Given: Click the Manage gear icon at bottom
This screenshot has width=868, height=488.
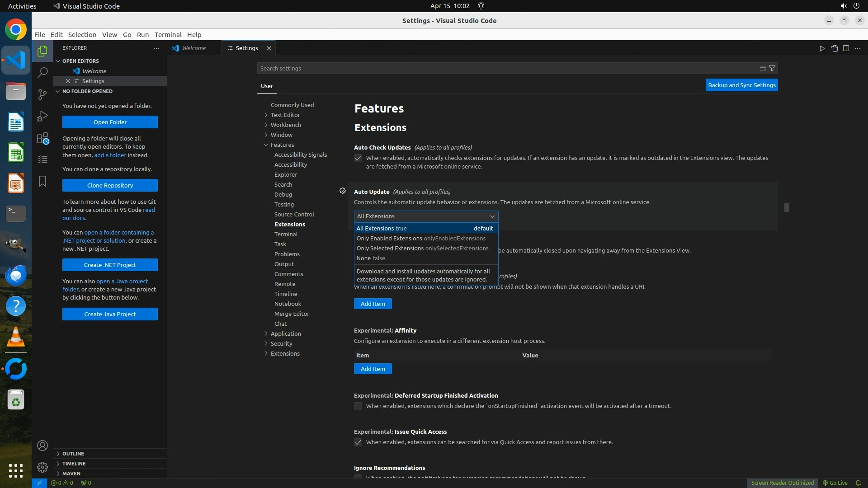Looking at the screenshot, I should coord(42,467).
